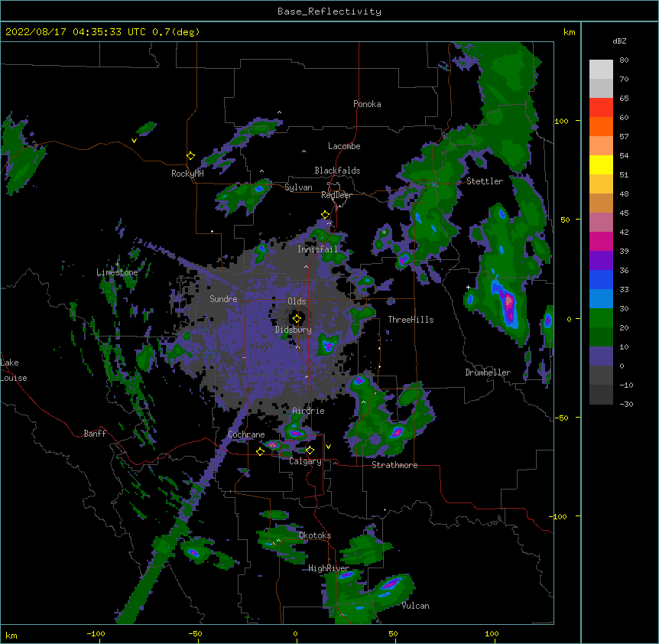Image resolution: width=659 pixels, height=644 pixels.
Task: Click the Strathmore label
Action: 394,465
